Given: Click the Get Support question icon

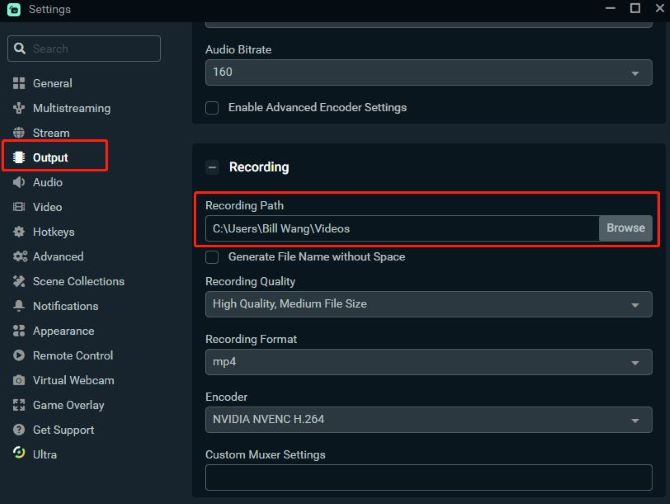Looking at the screenshot, I should coord(19,430).
